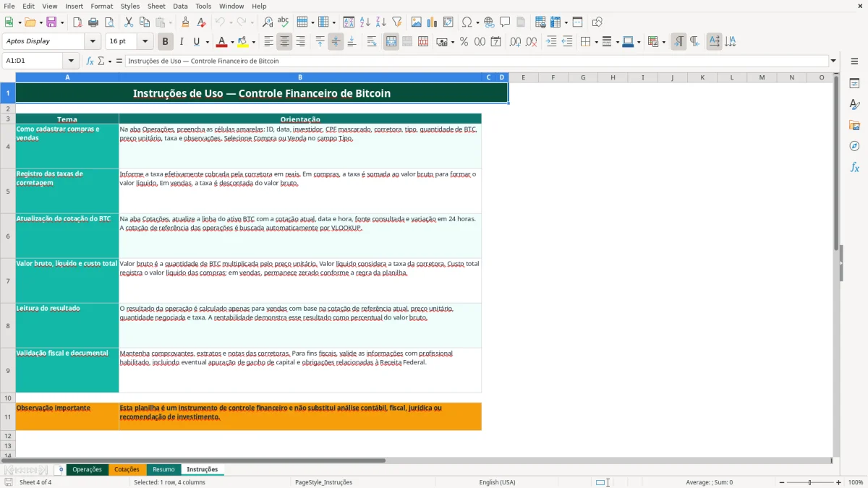The height and width of the screenshot is (488, 868).
Task: Toggle Center Horizontally alignment
Action: [x=284, y=42]
